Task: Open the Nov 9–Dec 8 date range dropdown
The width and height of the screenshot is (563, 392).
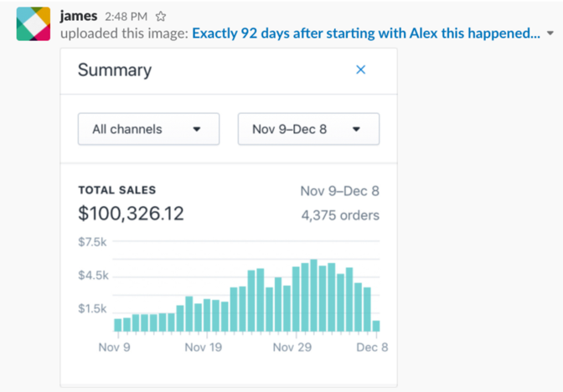Action: pos(308,129)
